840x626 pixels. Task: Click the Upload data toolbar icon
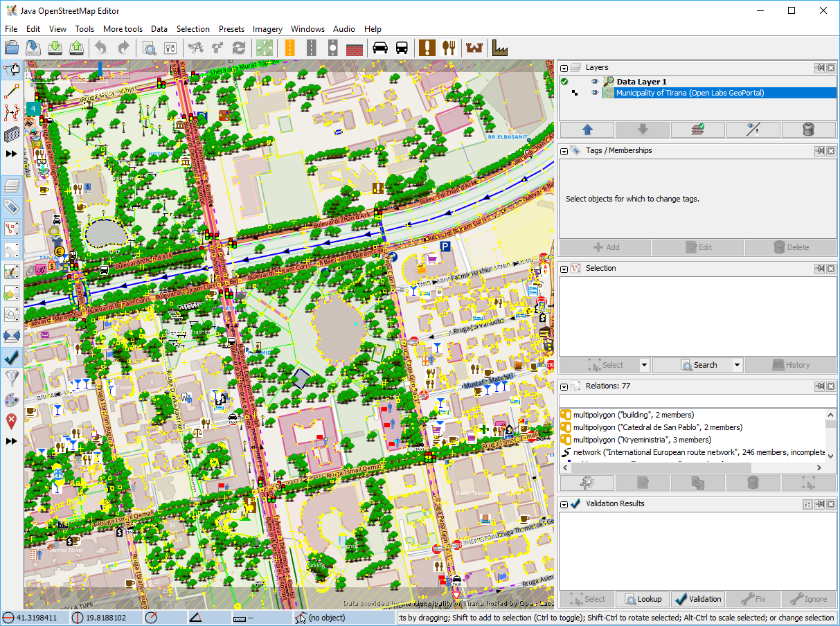click(x=77, y=48)
